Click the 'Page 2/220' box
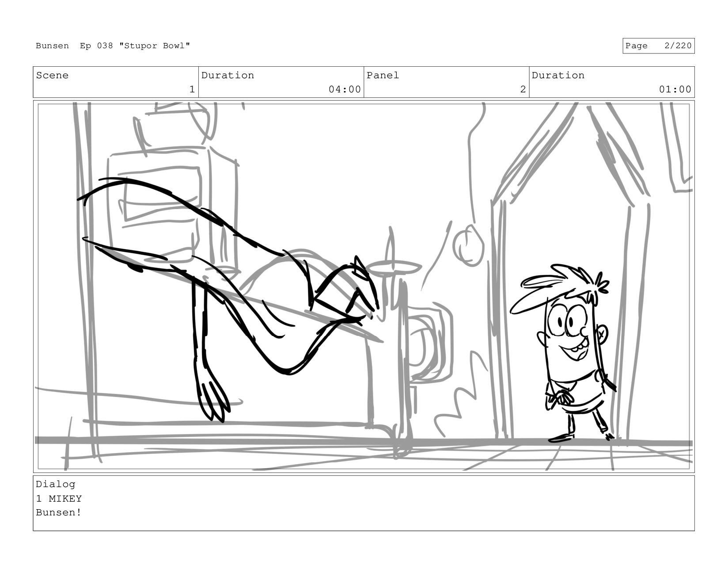Screen dimensions: 728x564 [x=658, y=46]
